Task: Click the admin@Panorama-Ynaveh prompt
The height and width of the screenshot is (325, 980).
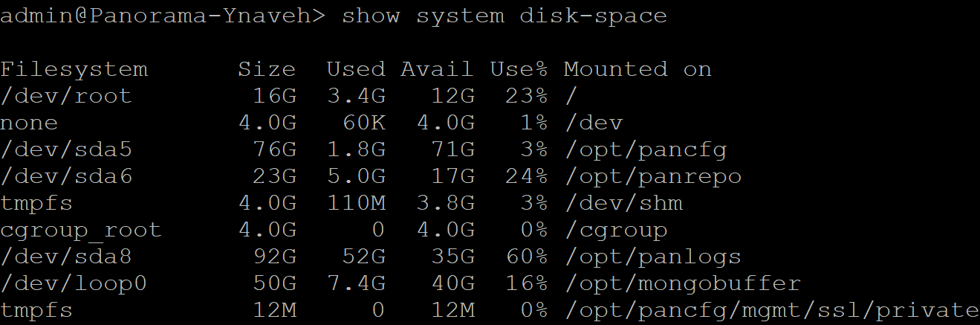Action: [x=163, y=16]
